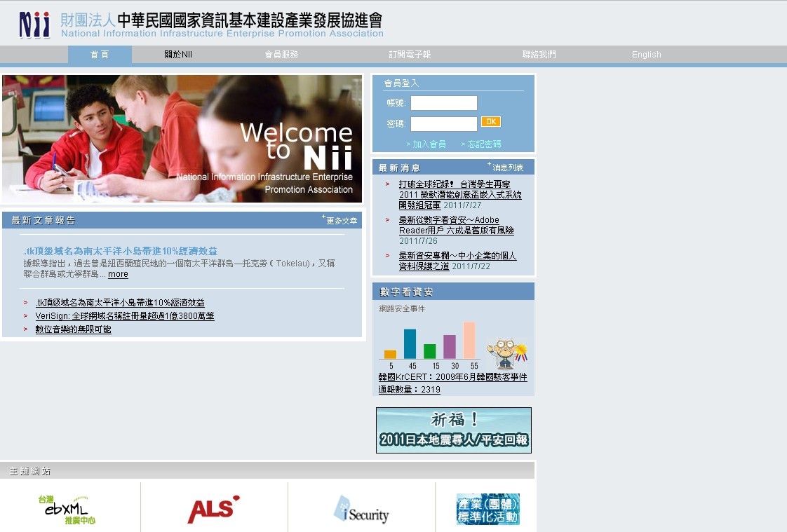
Task: Click the Welcome to Nii banner image
Action: tap(182, 139)
